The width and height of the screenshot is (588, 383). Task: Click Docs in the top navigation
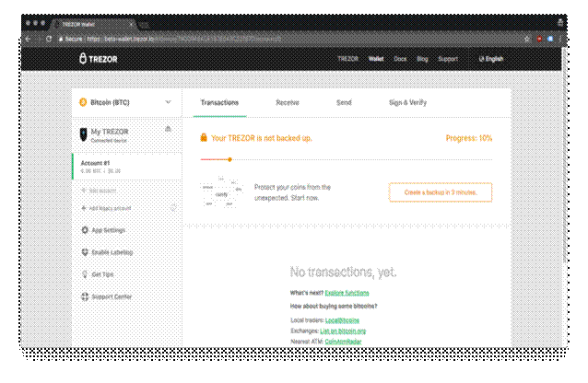click(x=400, y=58)
